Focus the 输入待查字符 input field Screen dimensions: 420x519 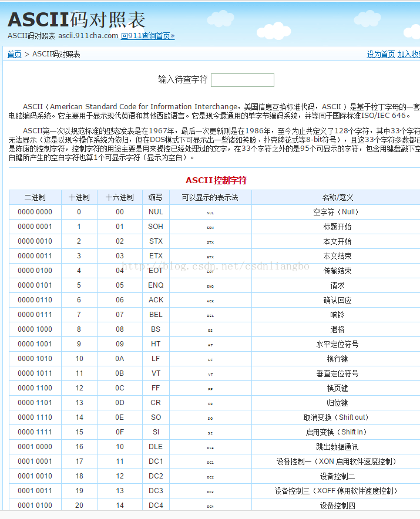tap(243, 80)
